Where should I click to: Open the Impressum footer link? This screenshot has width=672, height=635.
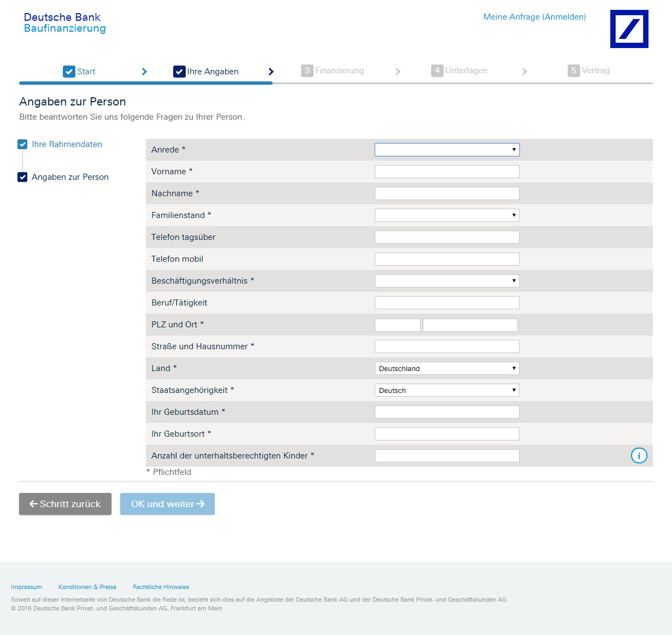click(26, 587)
